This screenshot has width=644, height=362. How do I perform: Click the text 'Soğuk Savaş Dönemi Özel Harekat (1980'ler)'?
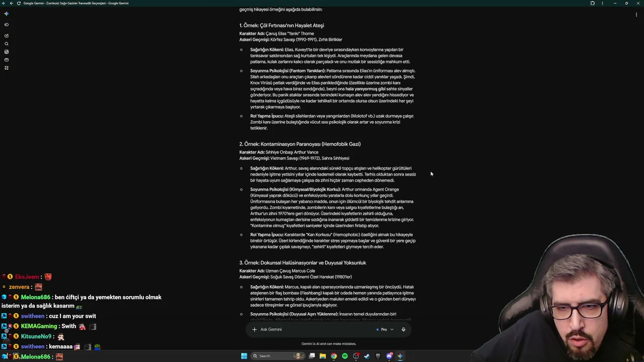pyautogui.click(x=311, y=277)
